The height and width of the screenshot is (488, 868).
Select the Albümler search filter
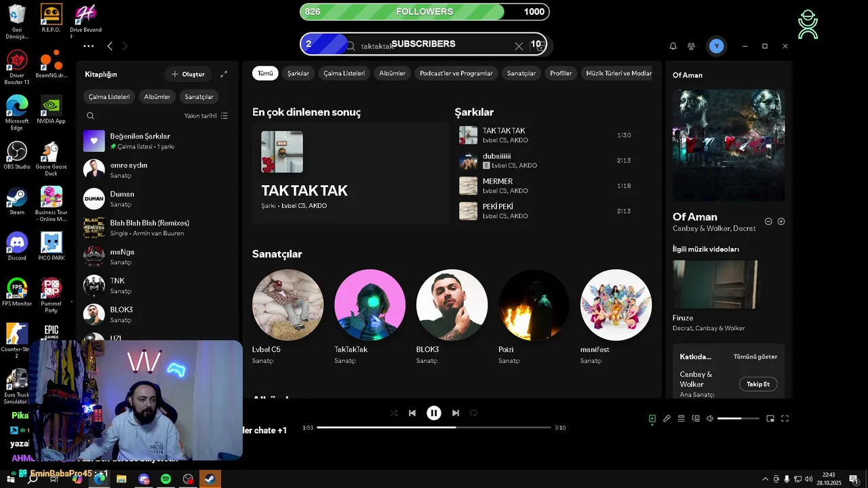point(393,73)
